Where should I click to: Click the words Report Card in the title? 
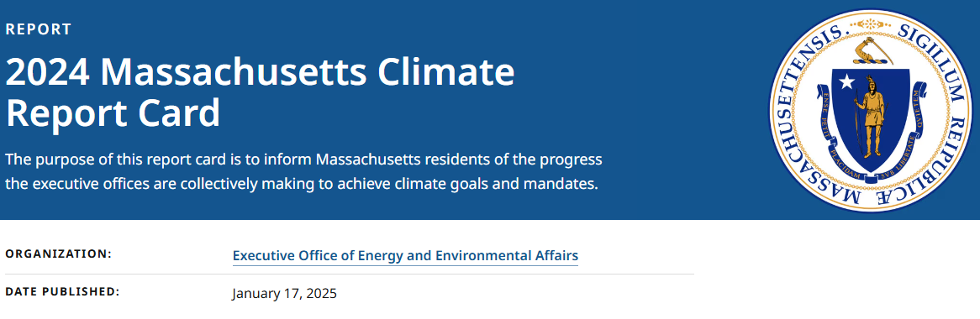tap(113, 113)
